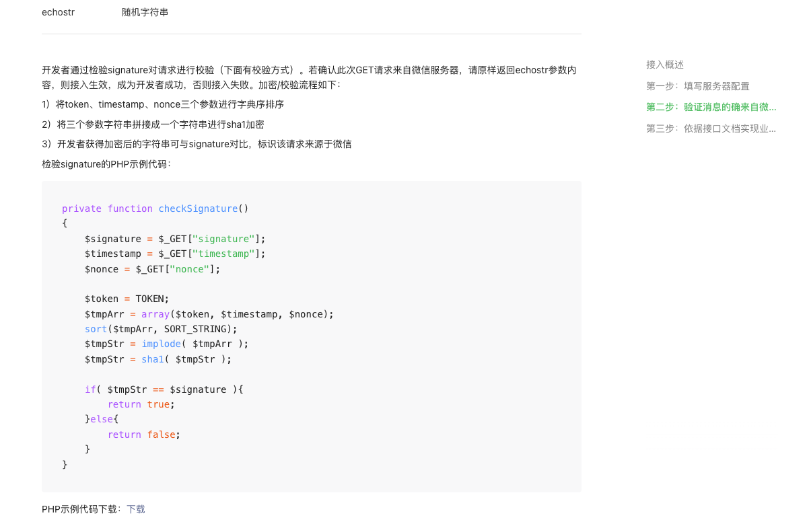Go to 接入概述 in the side outline

[664, 65]
